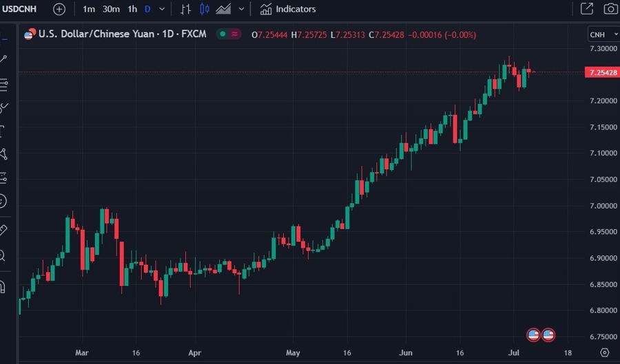Click the fullscreen/popout chart icon
Viewport: 620px width, 364px height.
coord(587,9)
